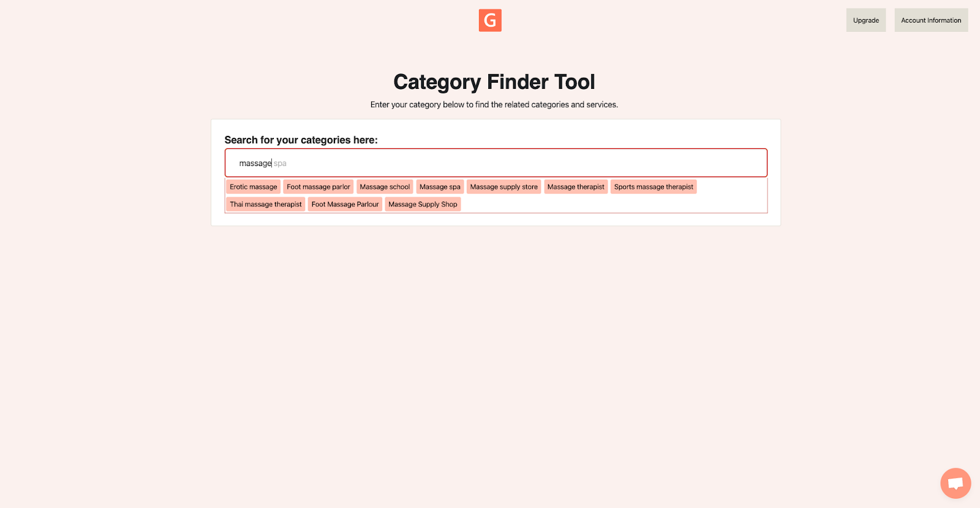Select the Massage supply store tag

point(503,186)
